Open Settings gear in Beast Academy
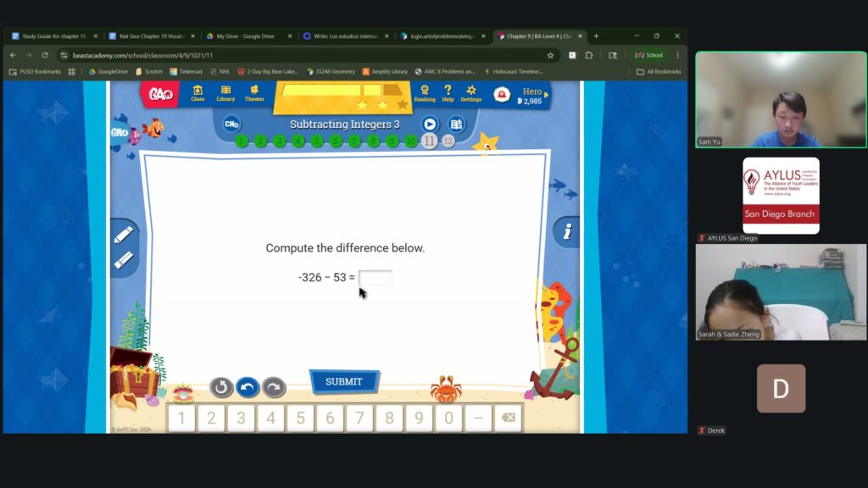The width and height of the screenshot is (868, 488). pos(471,93)
